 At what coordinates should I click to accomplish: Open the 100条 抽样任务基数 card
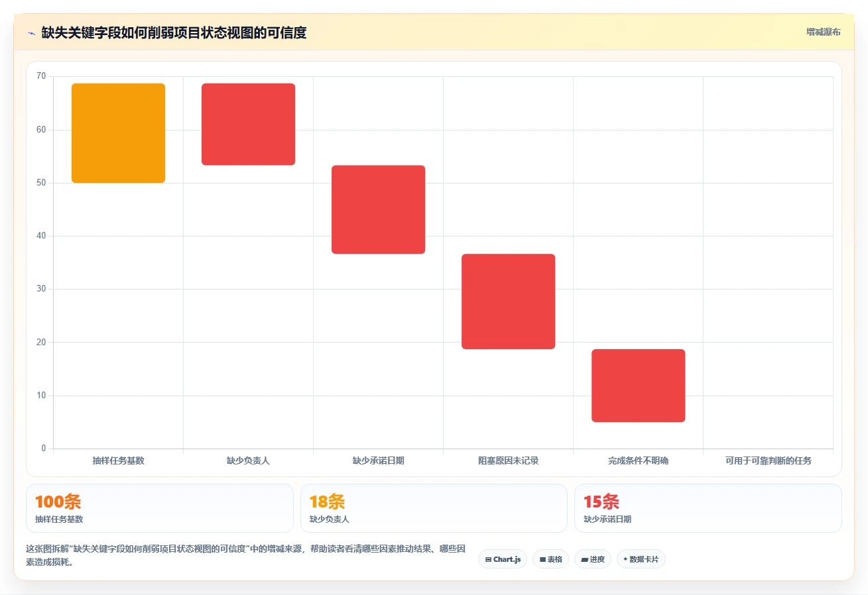[x=159, y=508]
